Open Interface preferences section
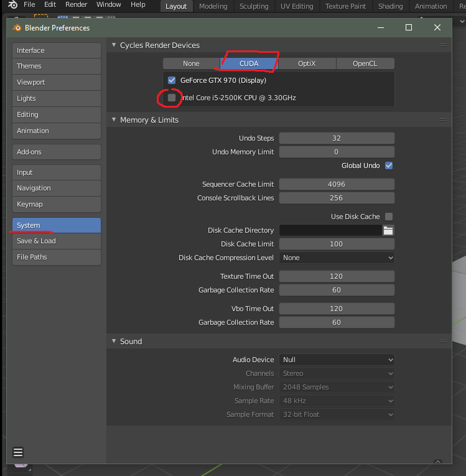 [57, 50]
